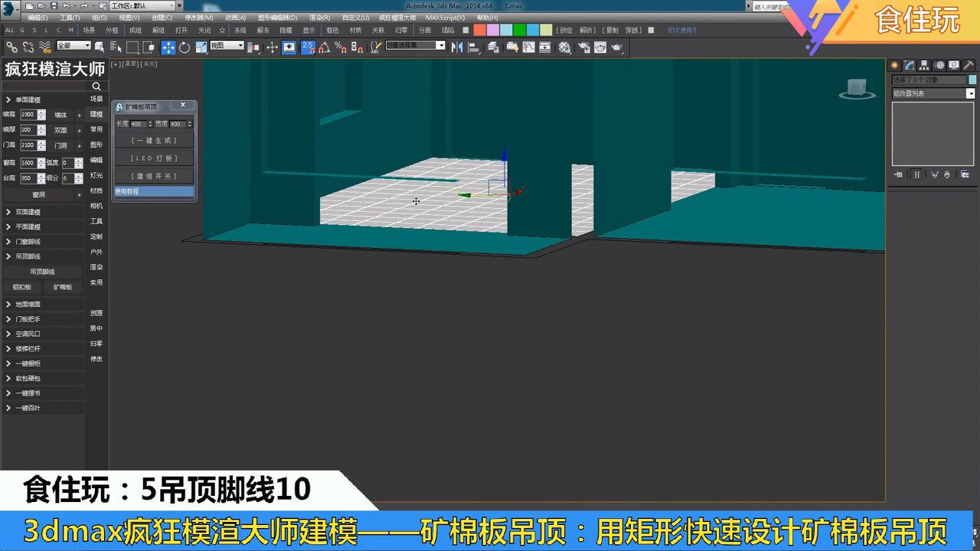Click the 一键生成 button
The height and width of the screenshot is (551, 980).
[154, 141]
